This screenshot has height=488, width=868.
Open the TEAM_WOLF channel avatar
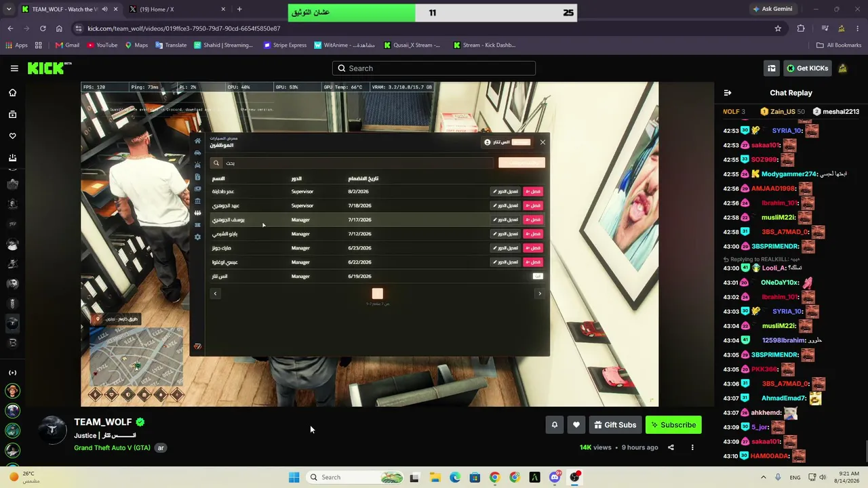[x=52, y=431]
